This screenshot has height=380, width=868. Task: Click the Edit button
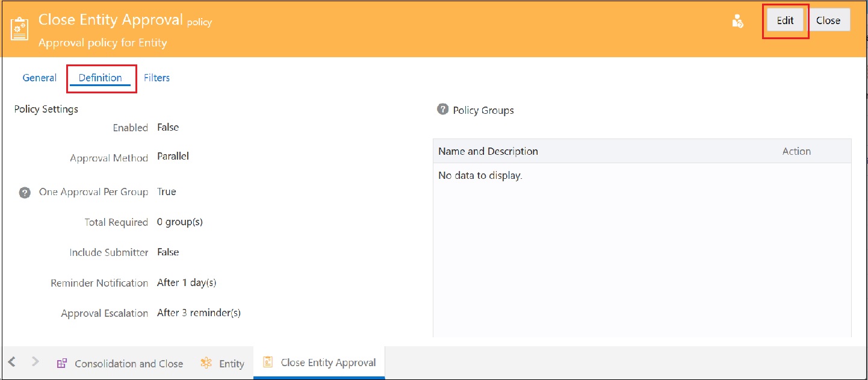pos(784,20)
